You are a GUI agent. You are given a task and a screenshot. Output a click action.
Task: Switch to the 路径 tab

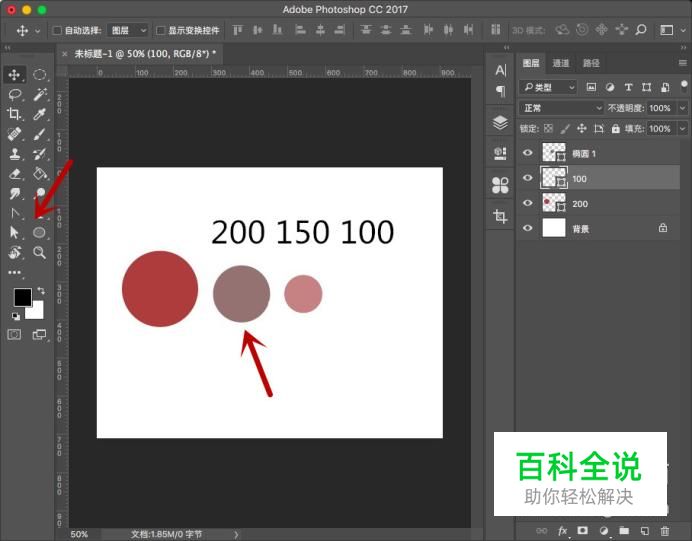591,63
